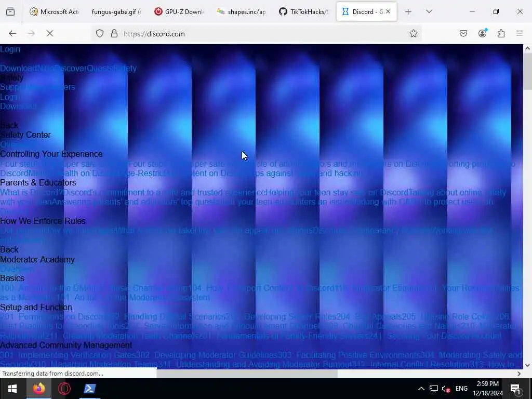Screen dimensions: 532x399
Task: Show hidden system tray icons
Action: 421,389
